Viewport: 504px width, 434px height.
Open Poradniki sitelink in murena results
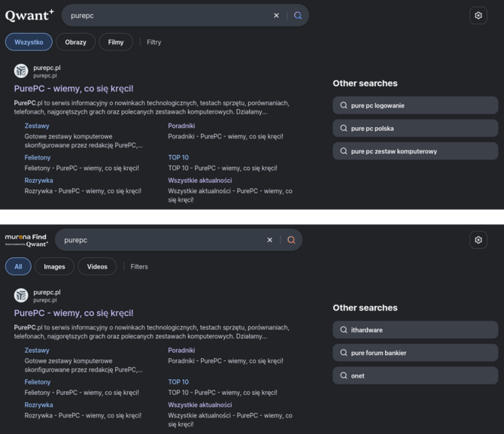pos(181,350)
